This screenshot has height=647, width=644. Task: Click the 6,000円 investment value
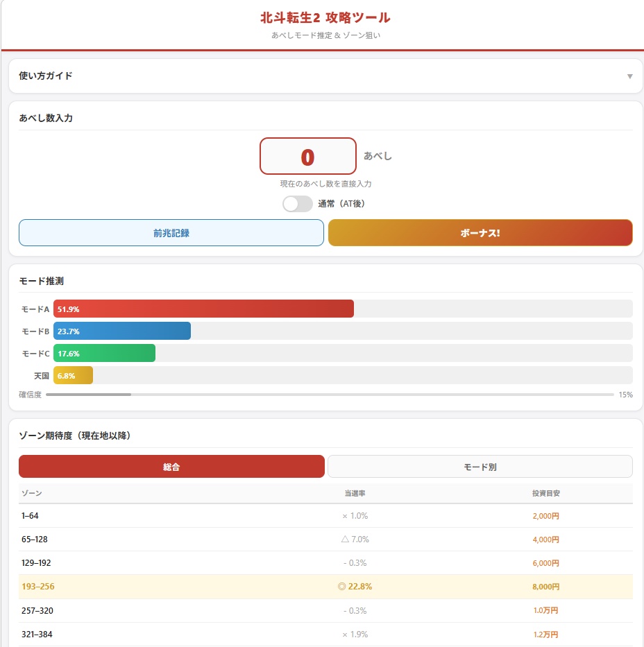point(545,563)
